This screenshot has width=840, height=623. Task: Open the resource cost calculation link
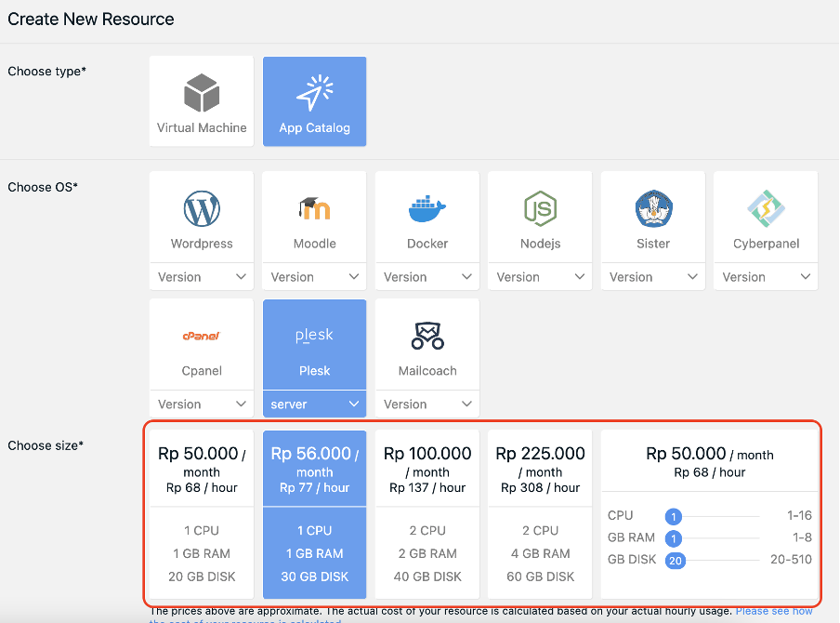tap(774, 611)
